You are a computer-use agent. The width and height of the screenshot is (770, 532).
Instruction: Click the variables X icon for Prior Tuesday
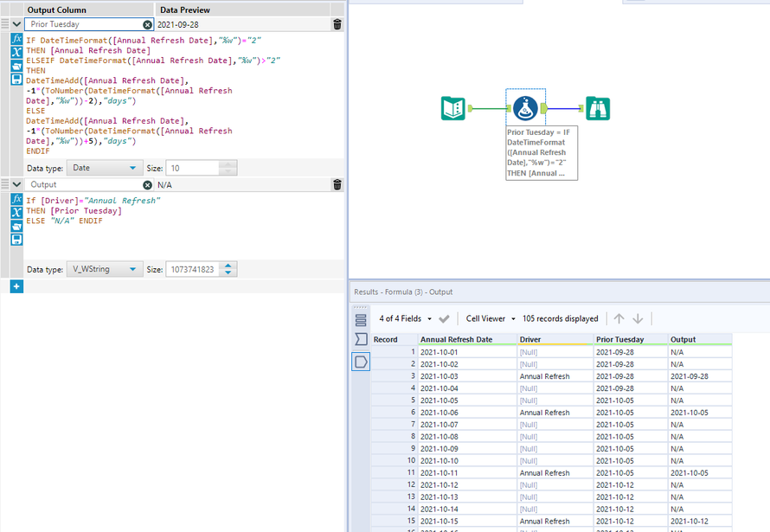tap(16, 53)
